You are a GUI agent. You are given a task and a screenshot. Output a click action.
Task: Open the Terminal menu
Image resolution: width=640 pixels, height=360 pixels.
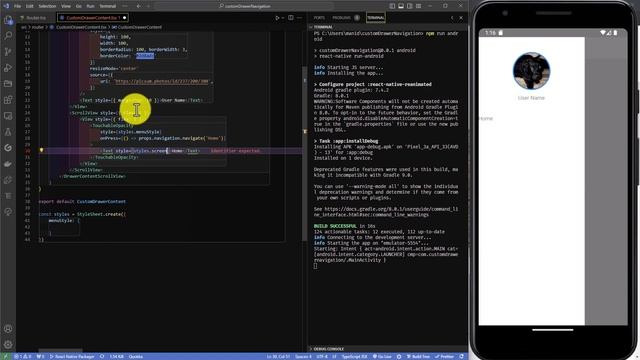[x=108, y=6]
